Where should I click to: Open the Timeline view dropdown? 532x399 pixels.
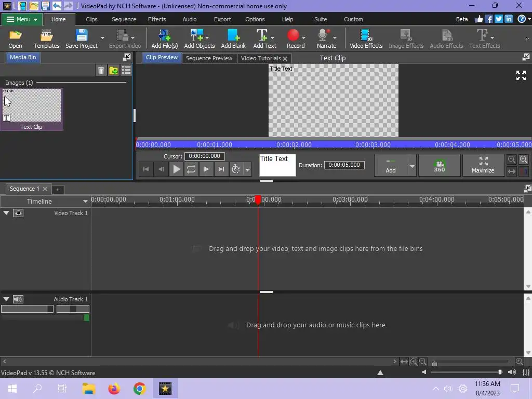click(85, 201)
